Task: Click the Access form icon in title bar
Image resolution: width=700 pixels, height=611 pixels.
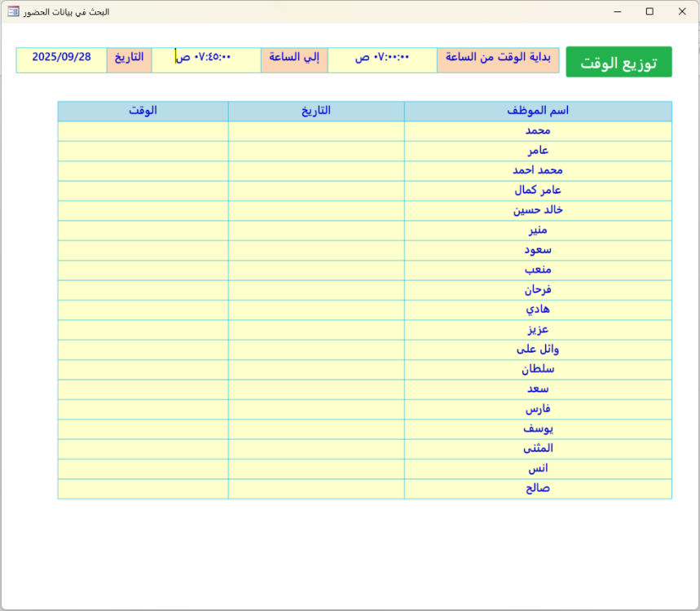Action: click(14, 11)
